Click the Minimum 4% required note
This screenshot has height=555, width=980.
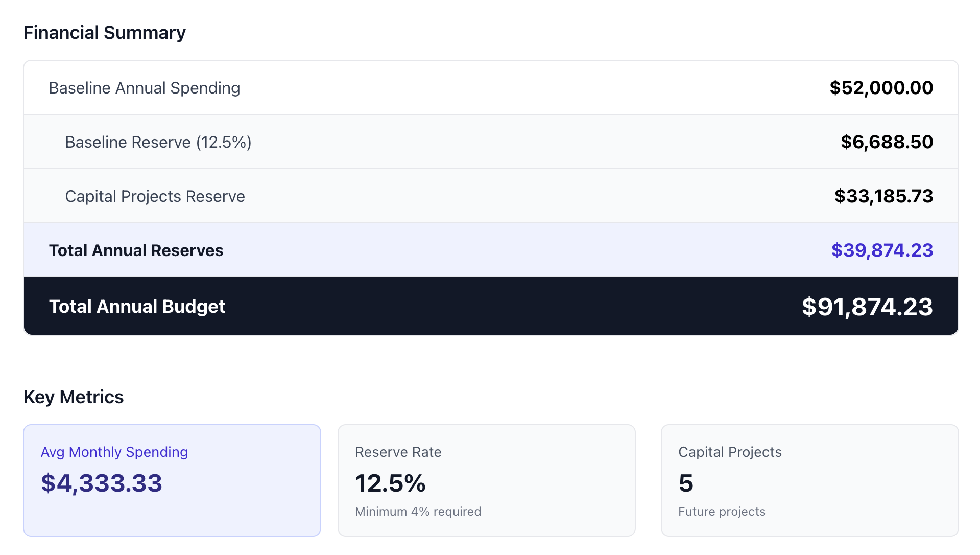tap(418, 511)
